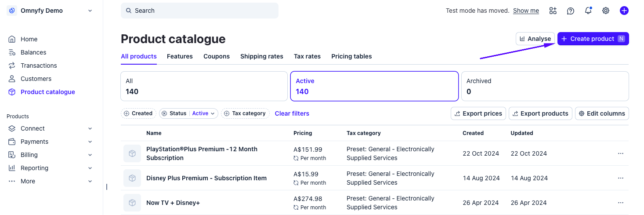
Task: Open the Status Active dropdown
Action: (x=204, y=113)
